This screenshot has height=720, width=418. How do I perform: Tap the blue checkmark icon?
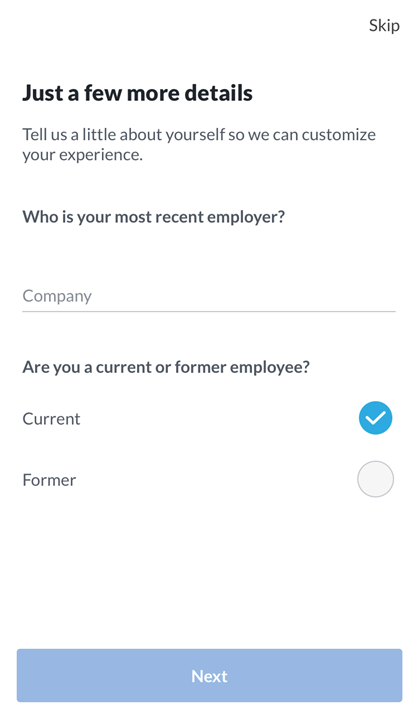pyautogui.click(x=375, y=418)
